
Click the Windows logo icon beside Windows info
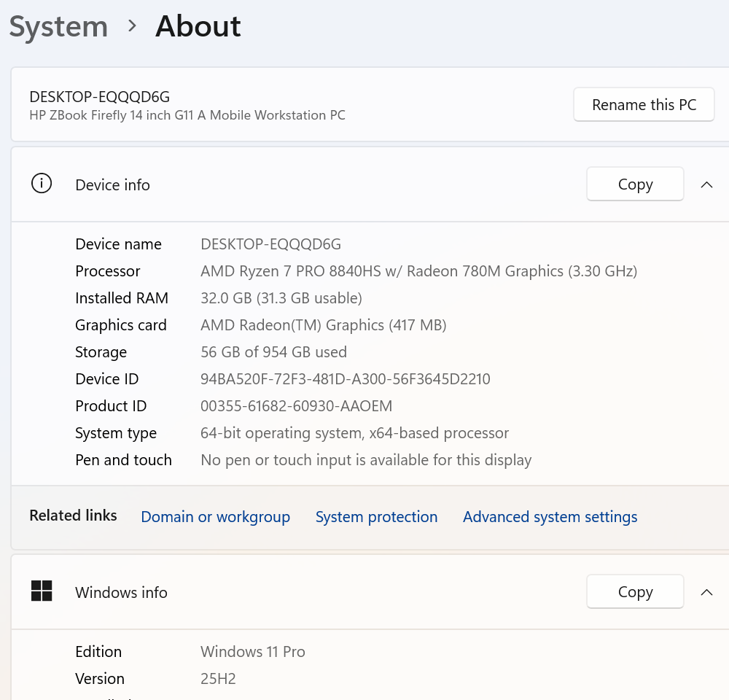point(42,591)
